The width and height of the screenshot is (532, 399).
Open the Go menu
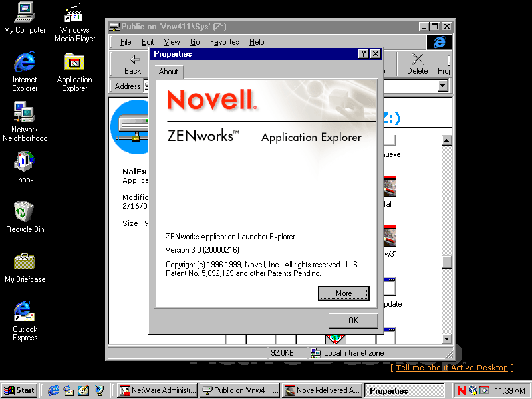point(195,42)
